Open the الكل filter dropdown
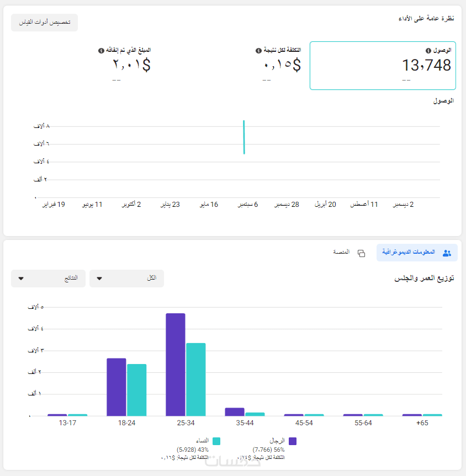 tap(126, 279)
